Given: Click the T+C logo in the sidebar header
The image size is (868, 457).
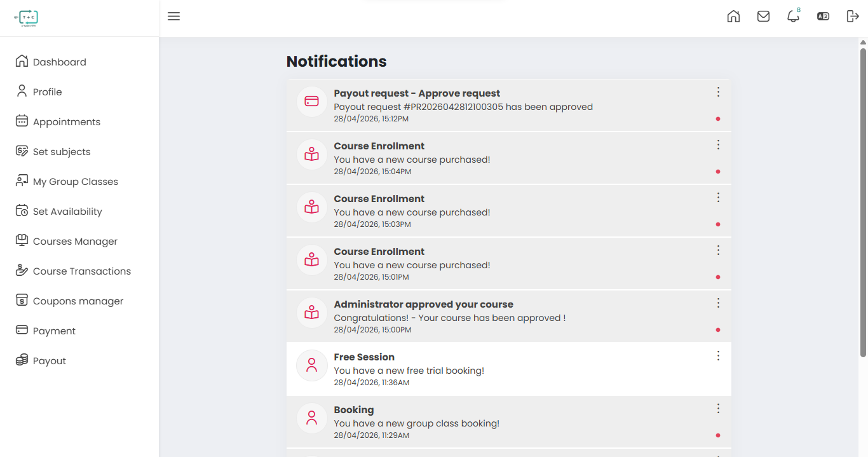Looking at the screenshot, I should pyautogui.click(x=27, y=18).
